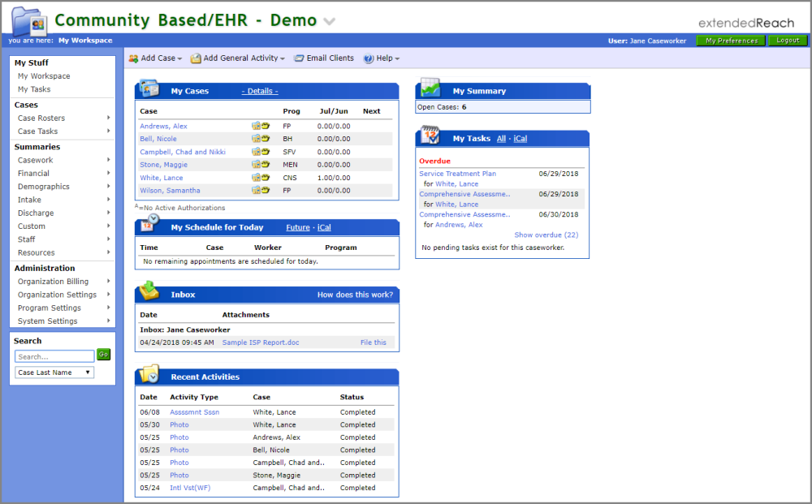Click Show overdue (22) link

pyautogui.click(x=546, y=235)
